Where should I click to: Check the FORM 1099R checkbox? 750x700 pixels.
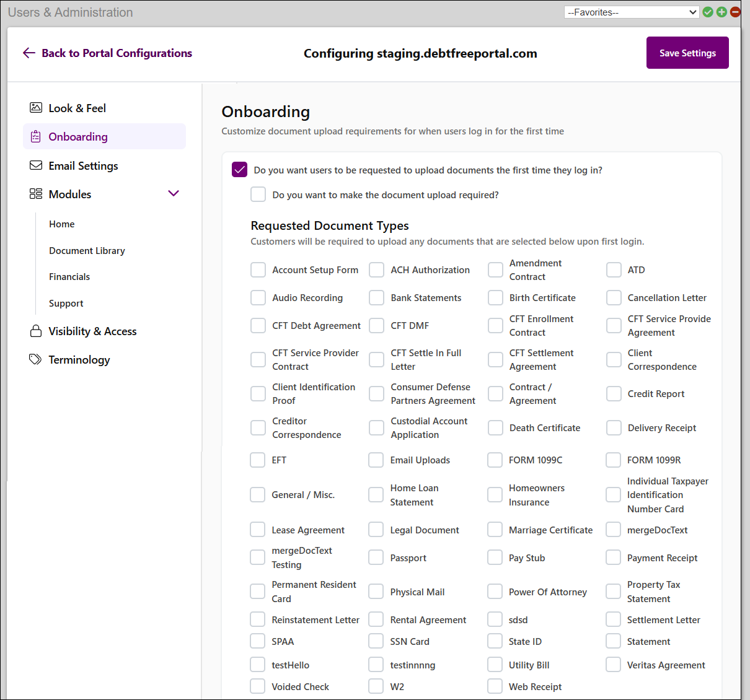(x=613, y=460)
